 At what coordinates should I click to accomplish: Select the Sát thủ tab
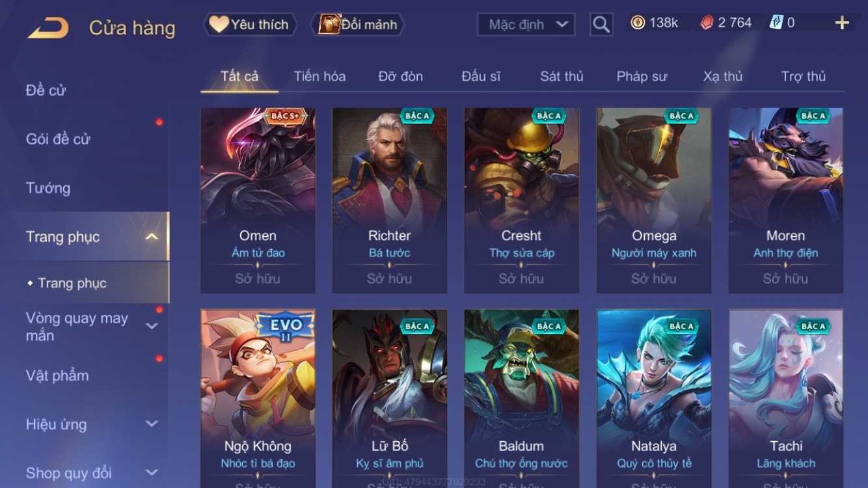tap(562, 76)
